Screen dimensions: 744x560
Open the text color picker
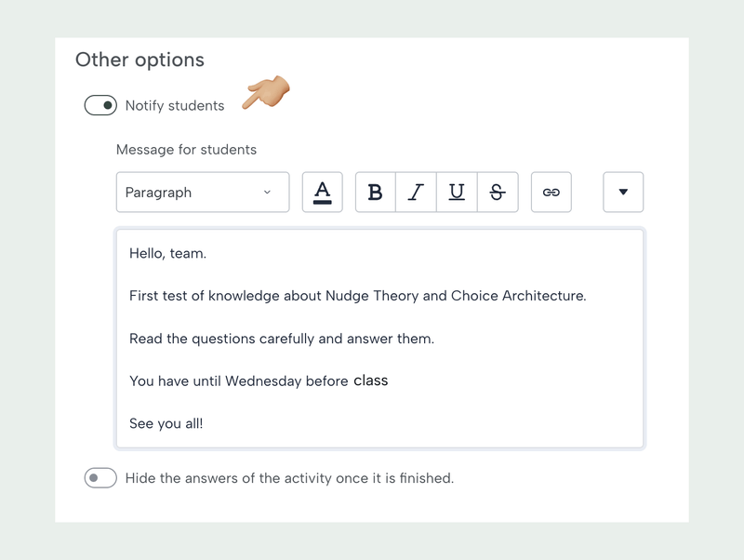tap(323, 193)
